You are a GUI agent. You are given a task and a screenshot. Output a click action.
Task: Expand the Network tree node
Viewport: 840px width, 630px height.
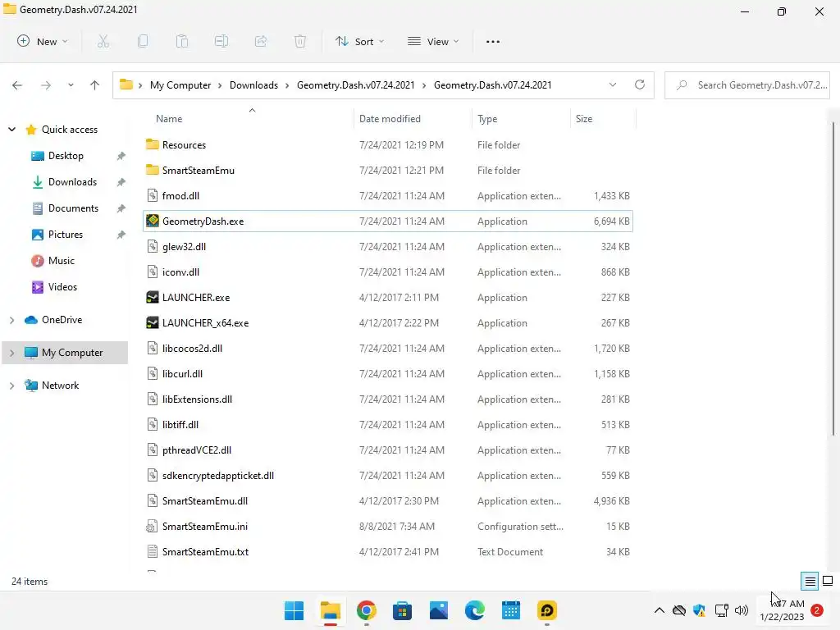click(11, 386)
